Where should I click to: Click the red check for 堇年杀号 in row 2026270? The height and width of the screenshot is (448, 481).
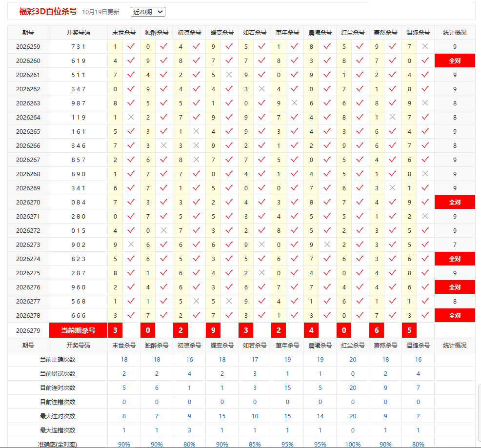295,202
